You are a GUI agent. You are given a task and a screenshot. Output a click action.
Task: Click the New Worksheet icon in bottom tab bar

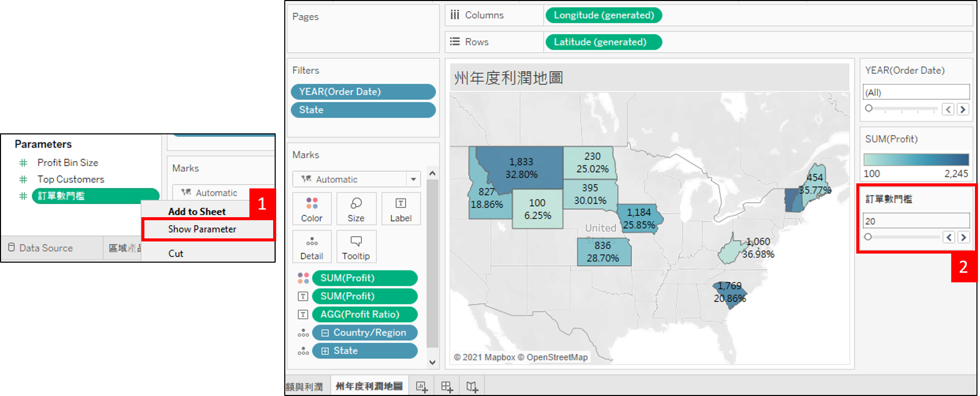coord(422,387)
